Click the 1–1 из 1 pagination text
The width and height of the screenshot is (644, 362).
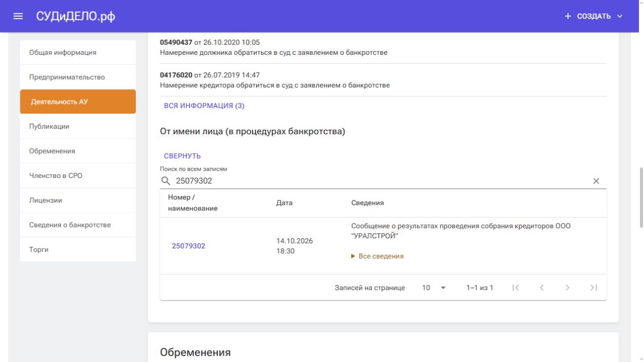[480, 288]
